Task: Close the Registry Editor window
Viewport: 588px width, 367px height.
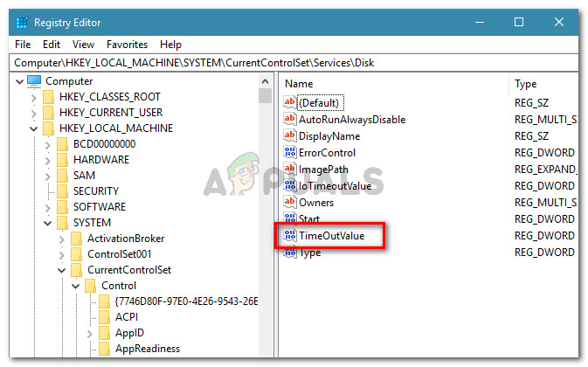Action: tap(559, 23)
